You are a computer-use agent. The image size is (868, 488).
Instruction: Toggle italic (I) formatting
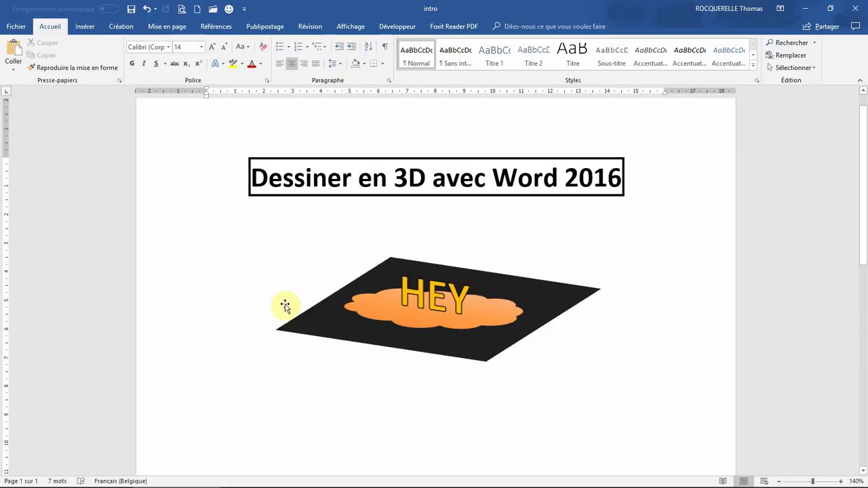click(x=144, y=64)
